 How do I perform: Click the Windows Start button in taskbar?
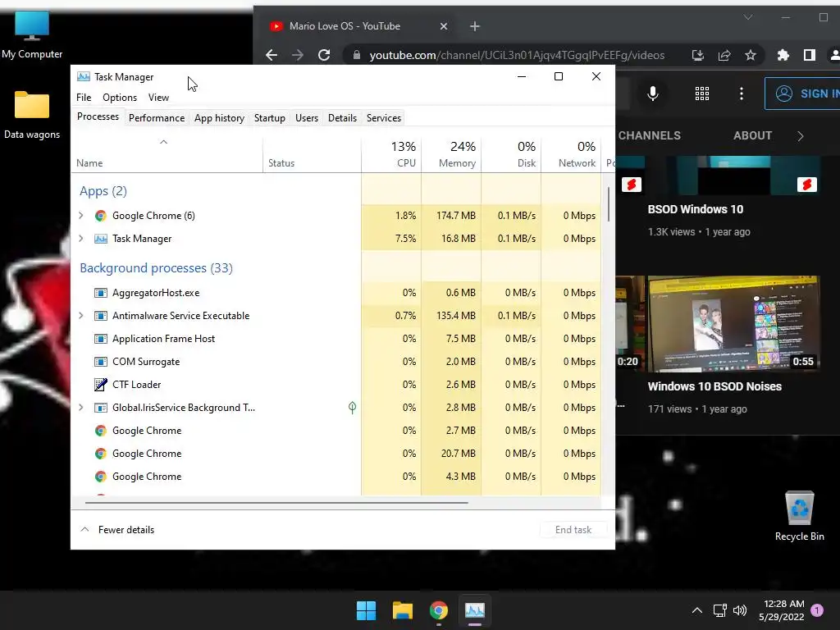[x=367, y=610]
